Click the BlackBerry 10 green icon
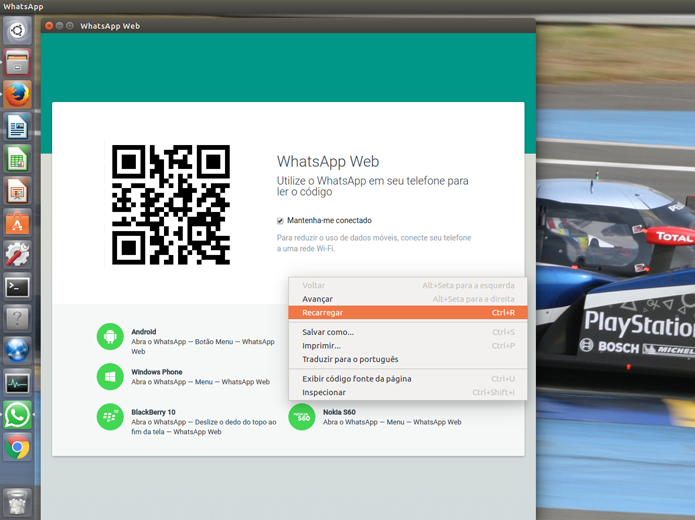 click(110, 417)
